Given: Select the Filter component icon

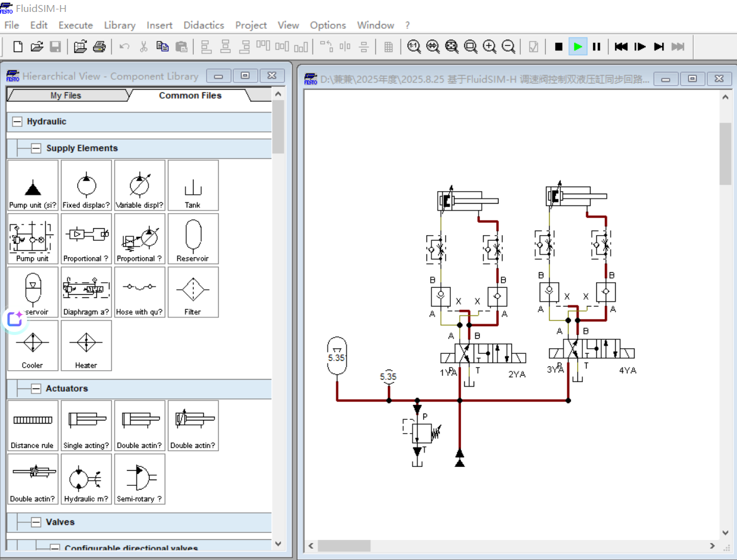Looking at the screenshot, I should [x=192, y=292].
